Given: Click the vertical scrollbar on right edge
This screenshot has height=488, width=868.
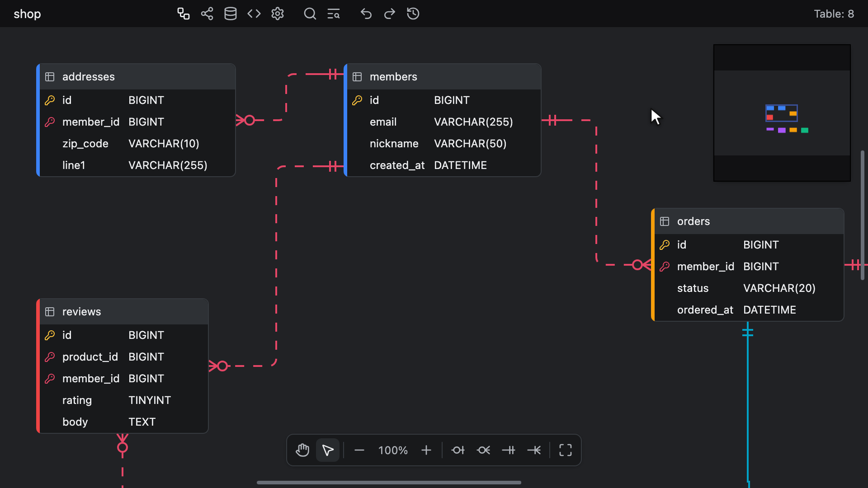Looking at the screenshot, I should pos(863,215).
